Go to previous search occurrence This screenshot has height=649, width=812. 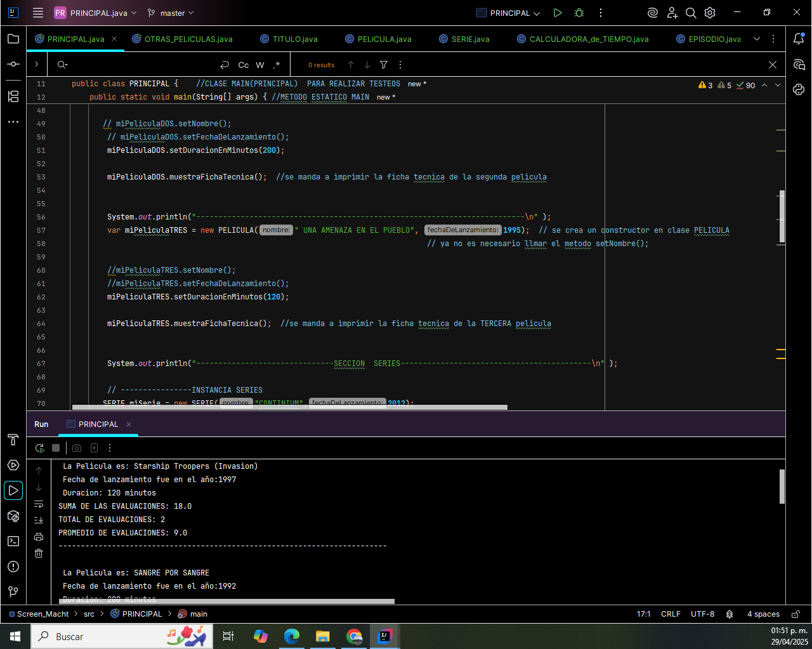351,65
